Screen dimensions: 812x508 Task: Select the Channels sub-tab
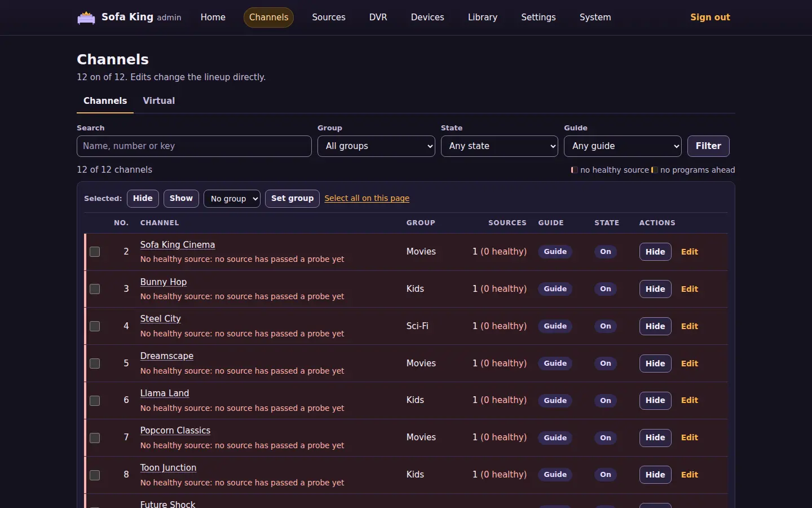[105, 101]
